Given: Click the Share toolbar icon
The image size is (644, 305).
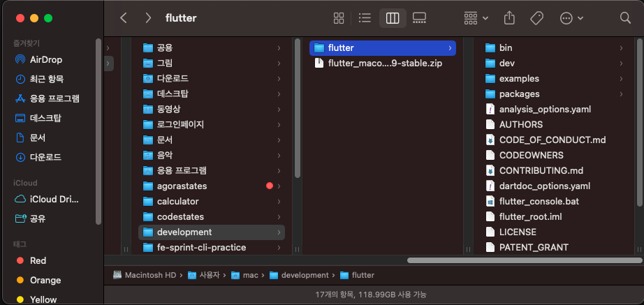Looking at the screenshot, I should 509,18.
